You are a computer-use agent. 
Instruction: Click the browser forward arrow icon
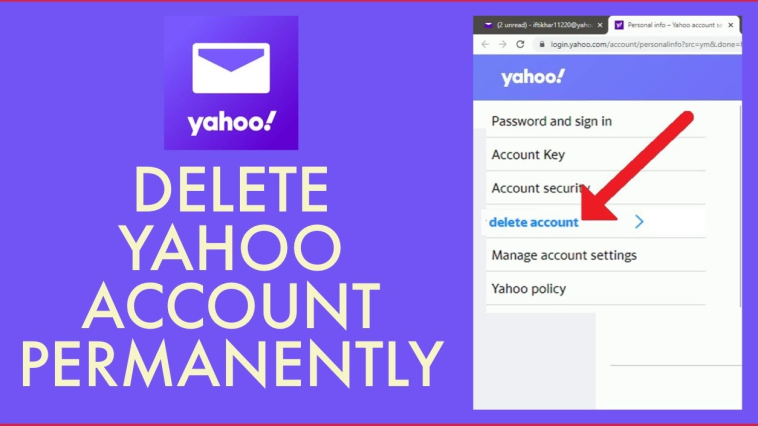point(502,44)
